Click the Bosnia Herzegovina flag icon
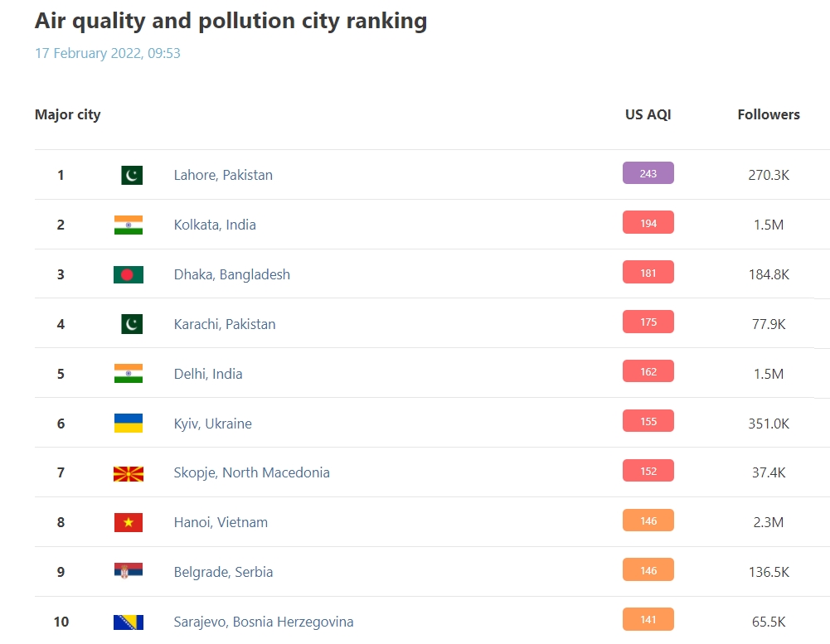This screenshot has width=830, height=644. [128, 622]
